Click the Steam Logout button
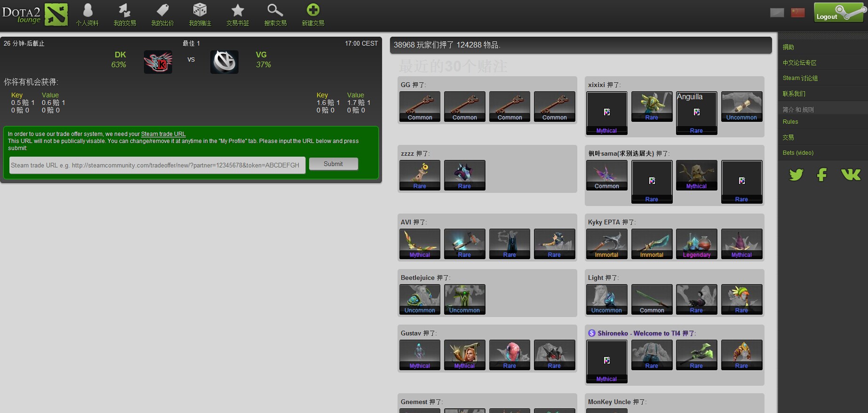Viewport: 868px width, 413px height. [x=839, y=12]
